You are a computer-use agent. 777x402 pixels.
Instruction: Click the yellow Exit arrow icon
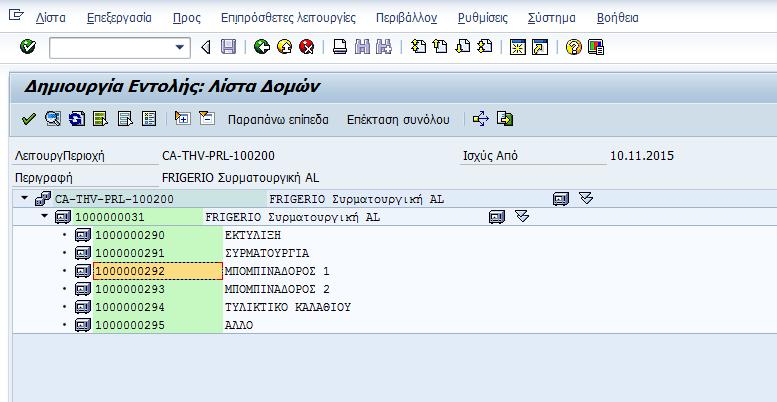pos(284,47)
